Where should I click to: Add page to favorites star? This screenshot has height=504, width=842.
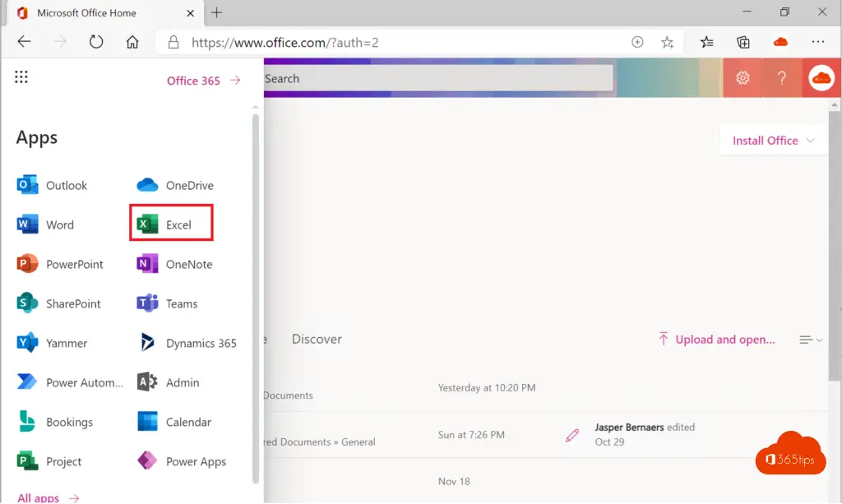click(667, 43)
